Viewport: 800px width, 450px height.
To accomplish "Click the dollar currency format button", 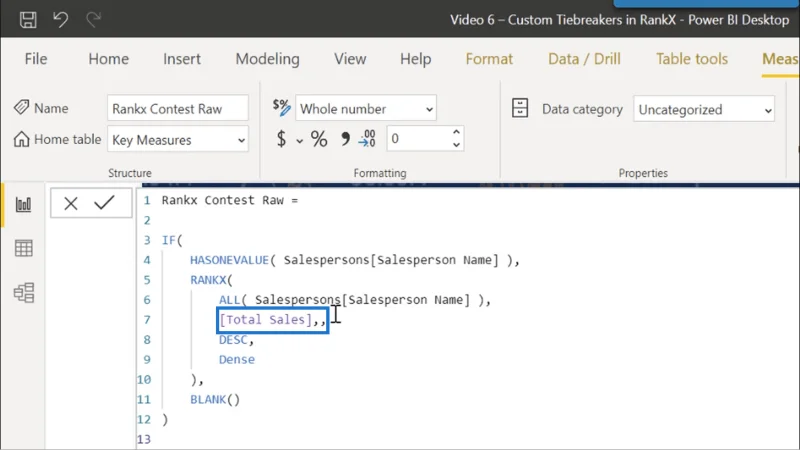I will [281, 139].
